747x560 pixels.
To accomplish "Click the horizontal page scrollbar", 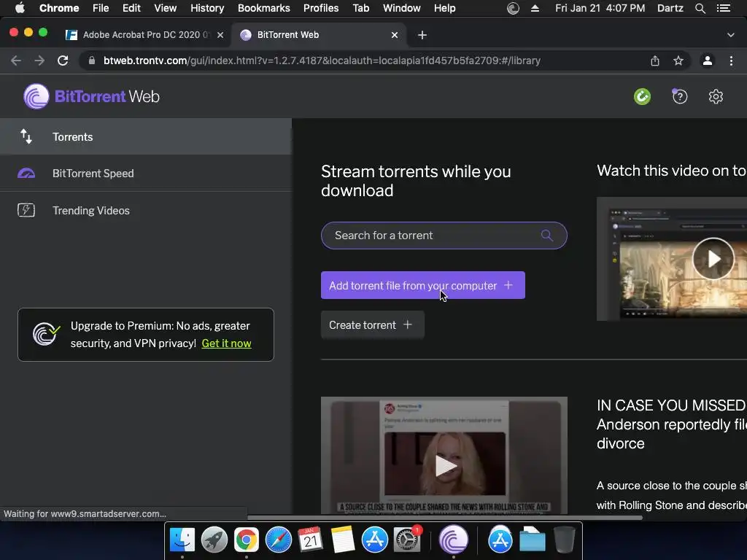I will click(445, 518).
